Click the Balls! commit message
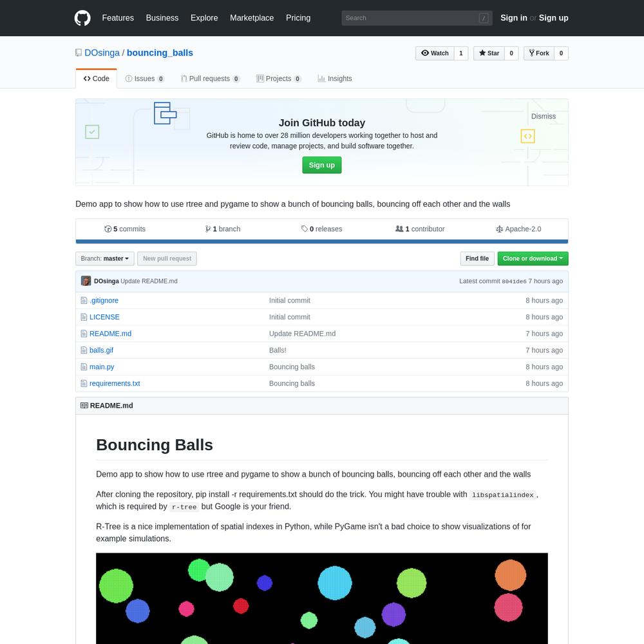The image size is (644, 644). (278, 350)
